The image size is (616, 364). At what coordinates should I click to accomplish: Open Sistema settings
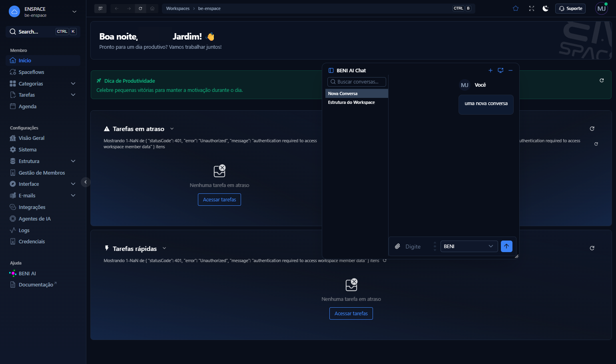pyautogui.click(x=43, y=149)
